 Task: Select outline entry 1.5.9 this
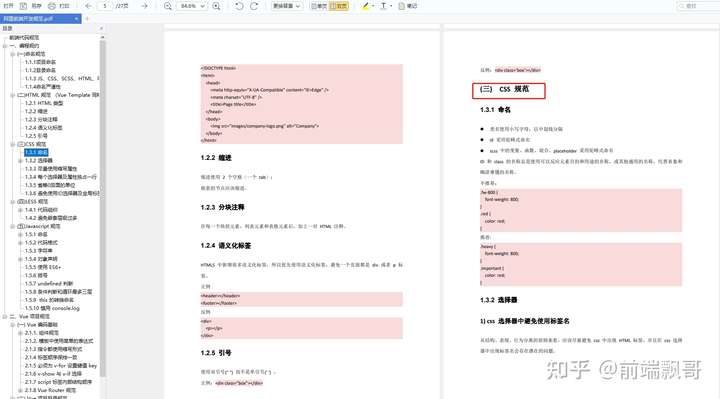tap(49, 300)
